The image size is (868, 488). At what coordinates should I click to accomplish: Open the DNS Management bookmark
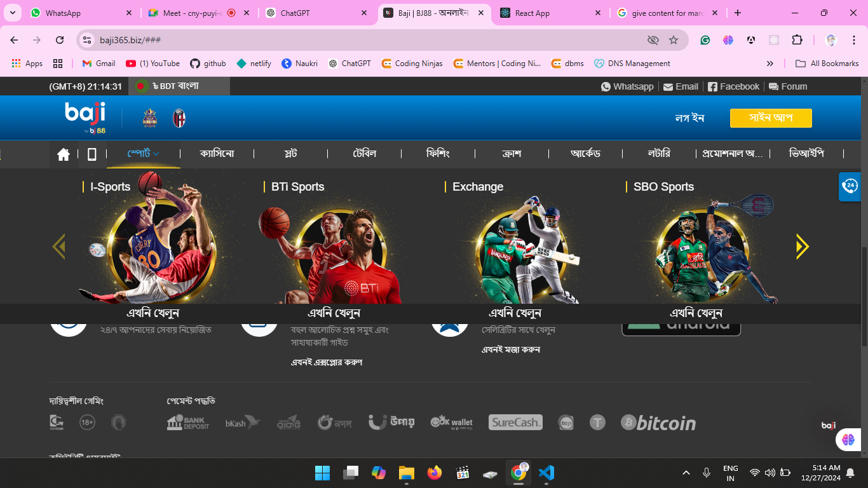pos(632,64)
